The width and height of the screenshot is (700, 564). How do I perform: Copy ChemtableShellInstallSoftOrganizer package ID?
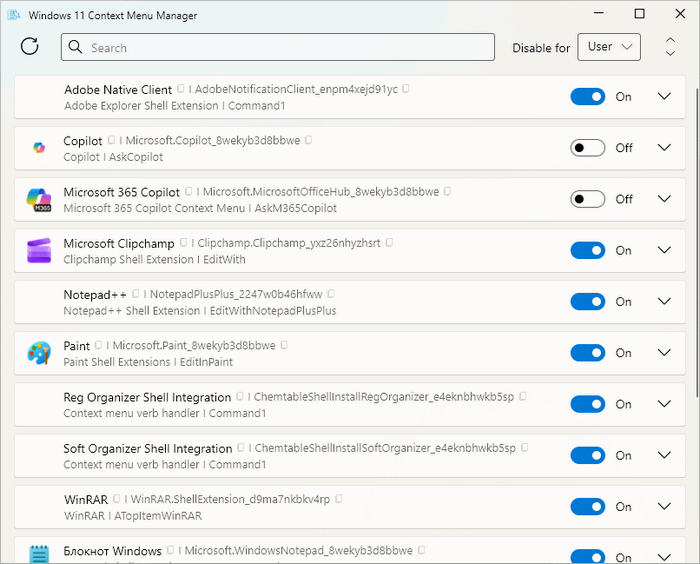click(525, 447)
